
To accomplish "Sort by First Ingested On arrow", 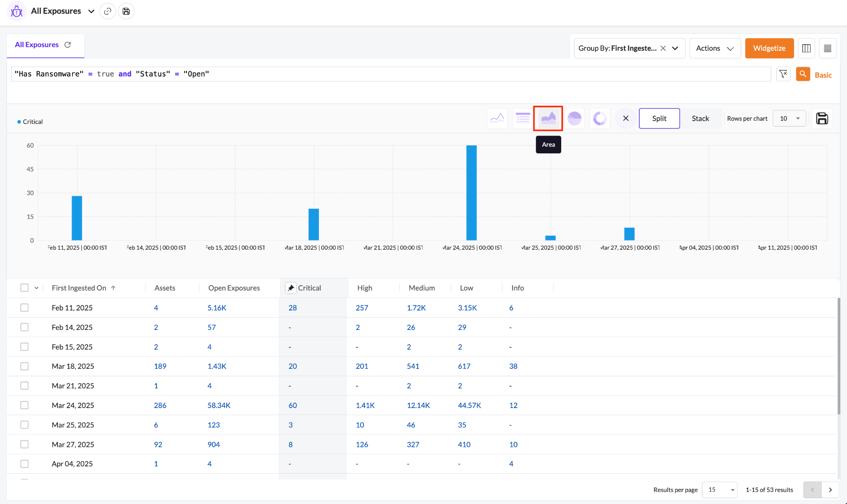I will point(113,288).
